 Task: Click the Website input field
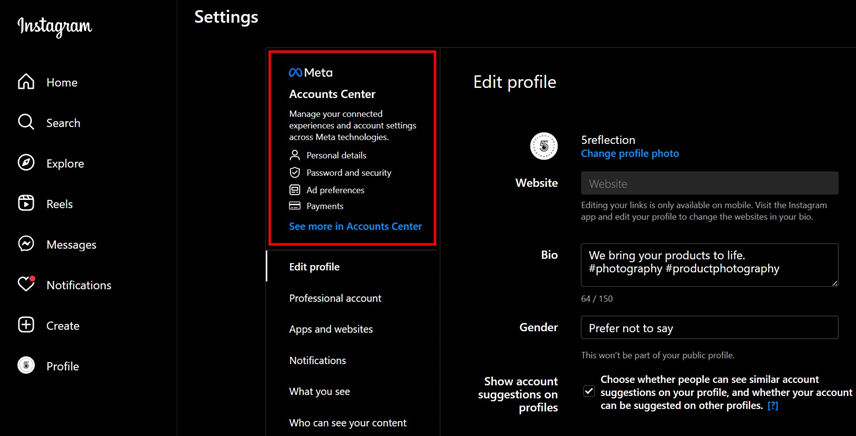pos(709,183)
